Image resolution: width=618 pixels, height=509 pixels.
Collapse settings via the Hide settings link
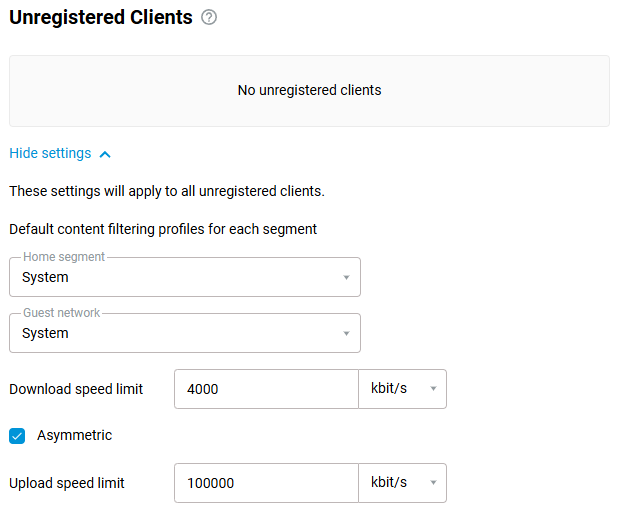pyautogui.click(x=50, y=154)
